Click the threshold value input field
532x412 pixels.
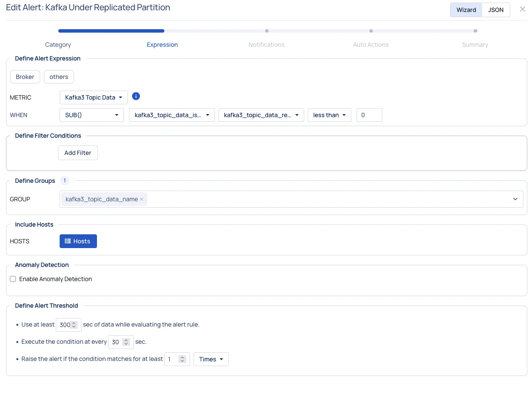coord(369,115)
